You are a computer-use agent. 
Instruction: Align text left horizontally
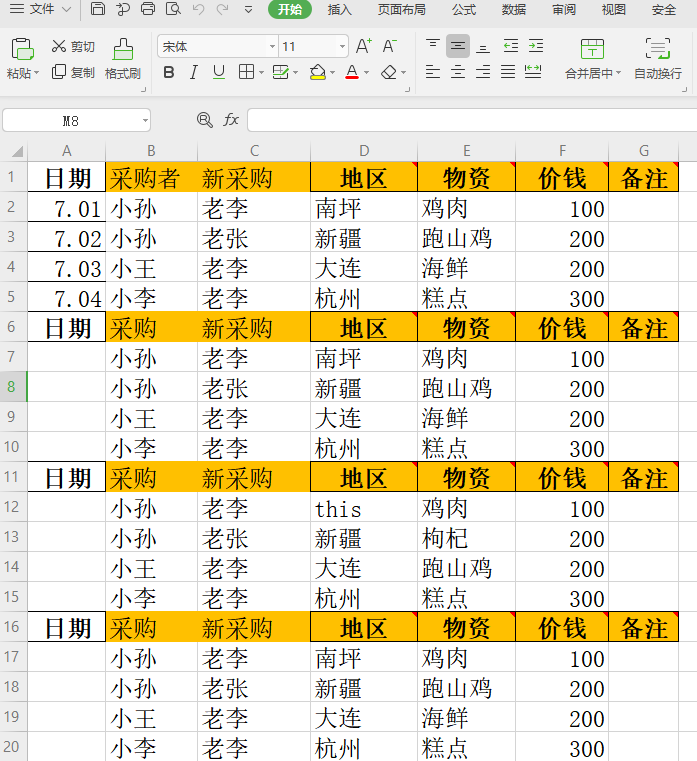tap(432, 72)
